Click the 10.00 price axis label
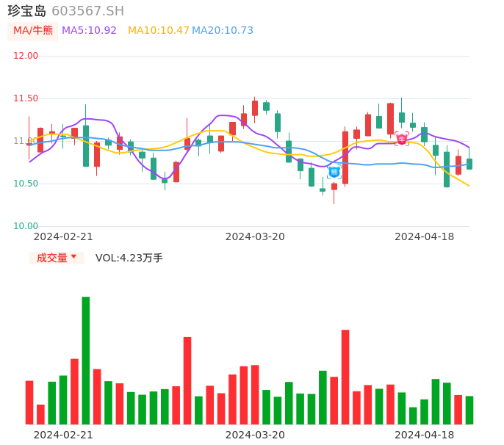504x445 pixels. coord(26,226)
